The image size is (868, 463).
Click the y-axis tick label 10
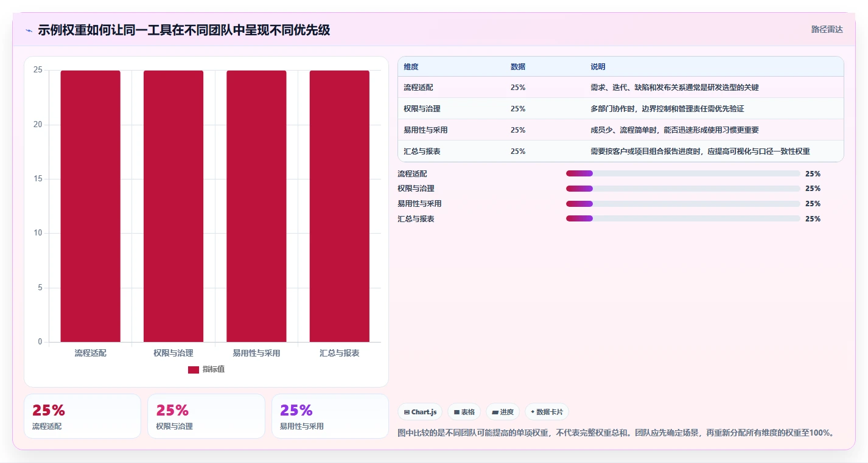coord(38,233)
